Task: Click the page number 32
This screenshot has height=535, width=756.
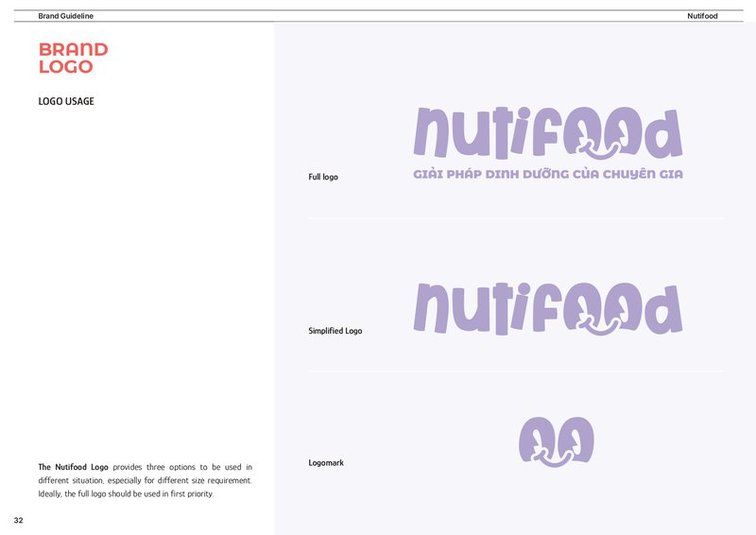Action: pyautogui.click(x=18, y=520)
